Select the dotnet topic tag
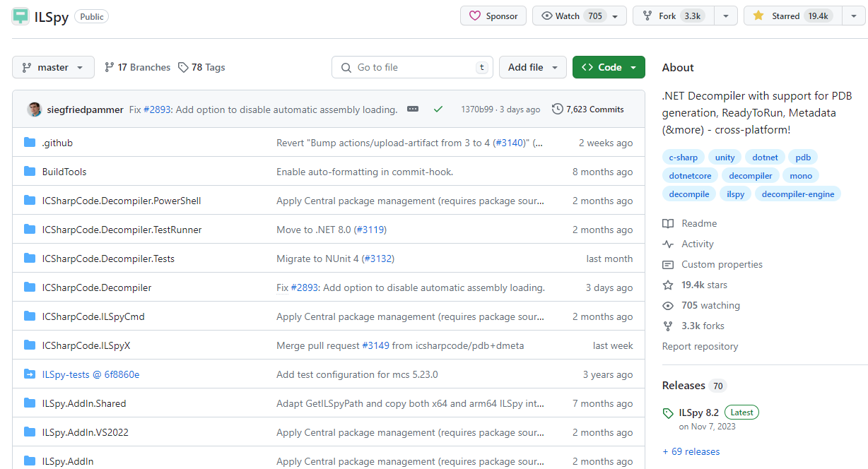868x469 pixels. click(765, 158)
